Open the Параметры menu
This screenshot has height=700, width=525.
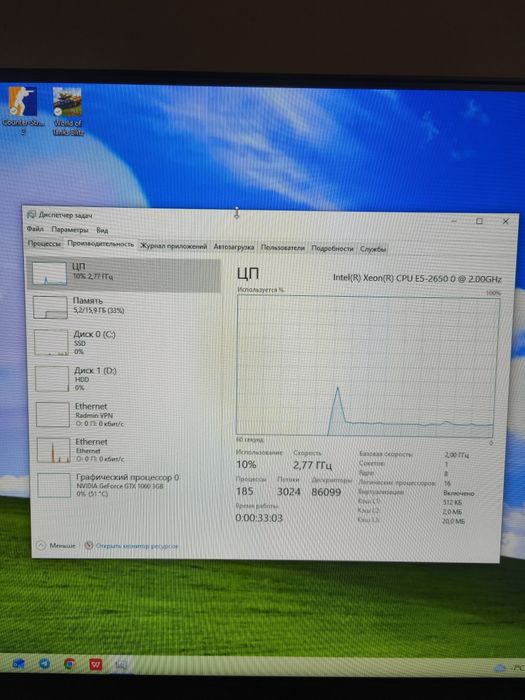(x=70, y=229)
